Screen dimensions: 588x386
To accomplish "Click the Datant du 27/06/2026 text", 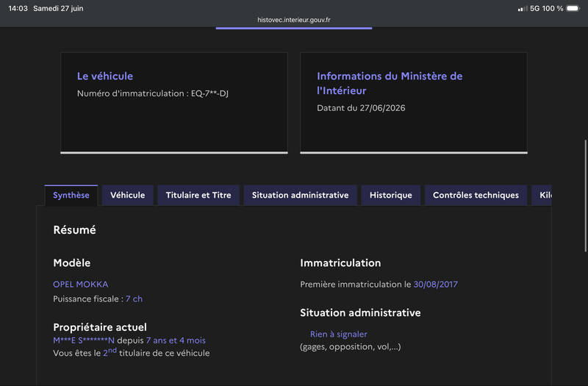I will [361, 108].
